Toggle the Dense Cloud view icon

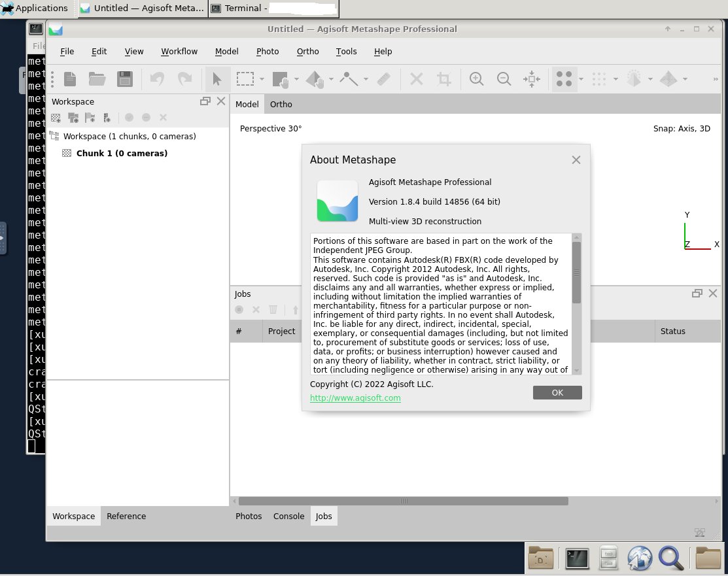click(x=599, y=79)
